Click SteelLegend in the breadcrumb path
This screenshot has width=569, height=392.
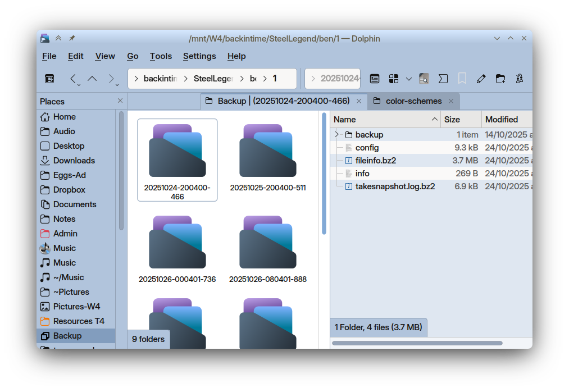click(213, 79)
